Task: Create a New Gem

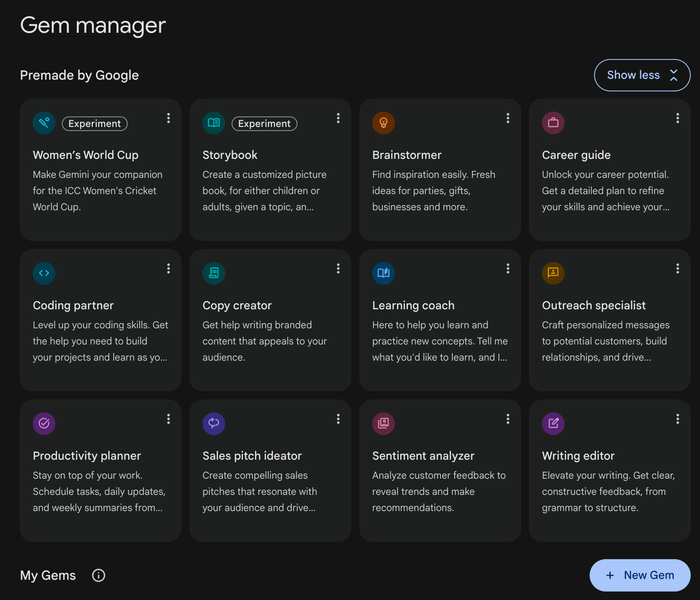Action: [640, 575]
